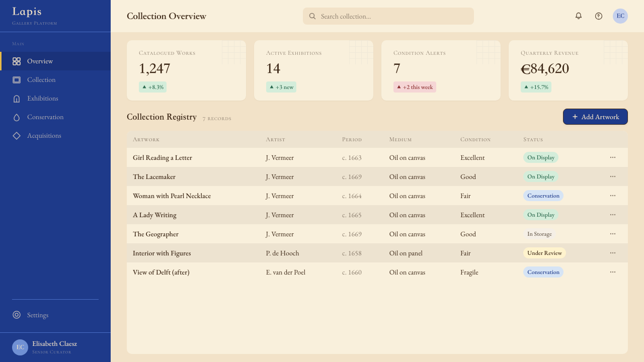Image resolution: width=644 pixels, height=362 pixels.
Task: Click the Add Artwork button
Action: 595,117
